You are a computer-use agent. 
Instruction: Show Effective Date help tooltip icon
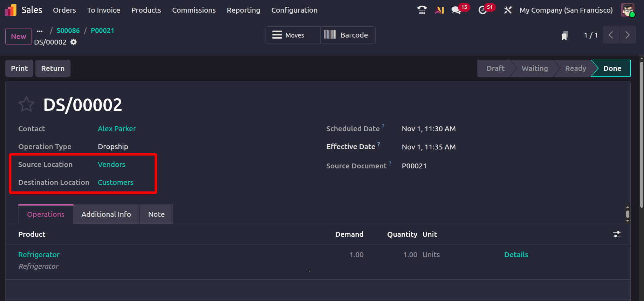click(x=379, y=144)
